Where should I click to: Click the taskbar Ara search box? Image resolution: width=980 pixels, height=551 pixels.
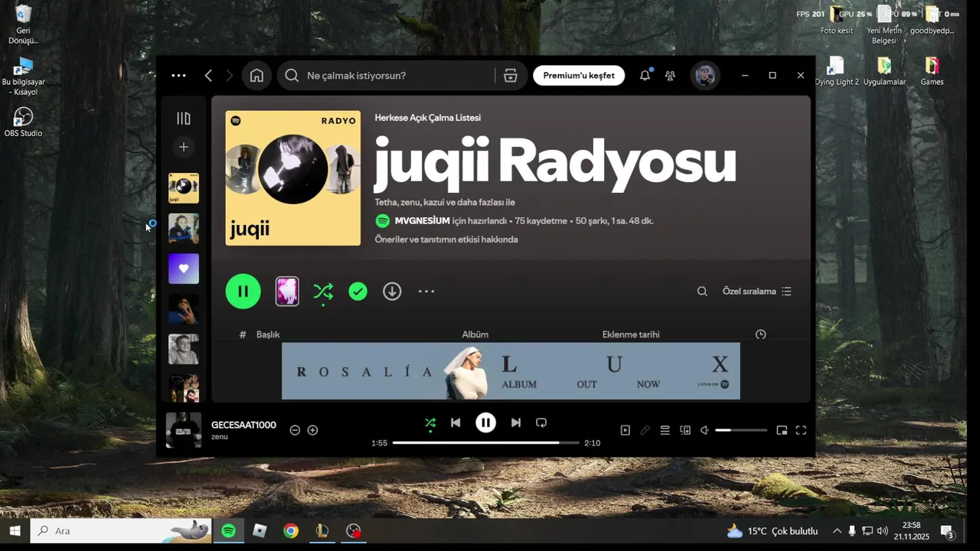(121, 530)
